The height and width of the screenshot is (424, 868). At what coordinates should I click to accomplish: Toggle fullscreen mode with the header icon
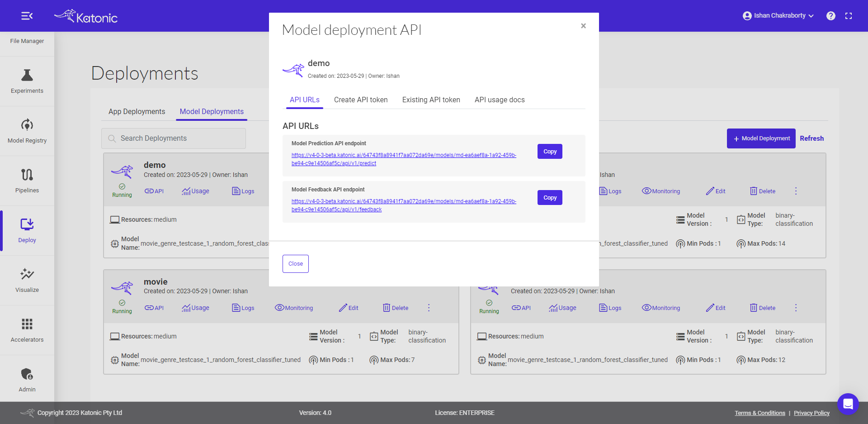pyautogui.click(x=849, y=16)
